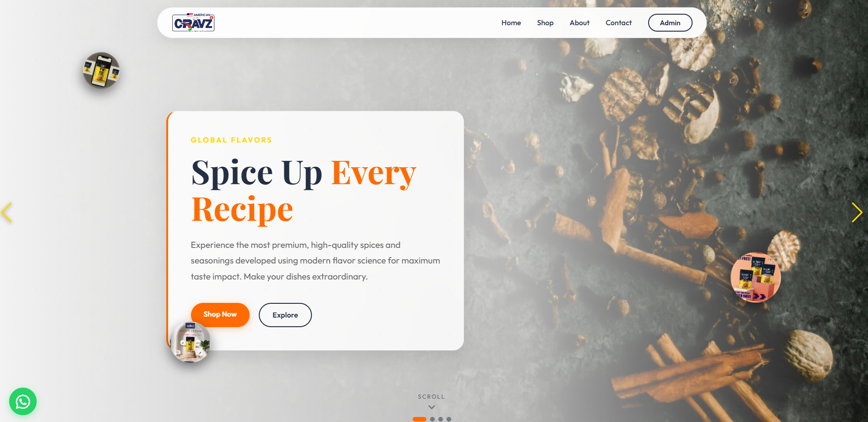
Task: Open the free offer product bubble
Action: click(x=756, y=277)
